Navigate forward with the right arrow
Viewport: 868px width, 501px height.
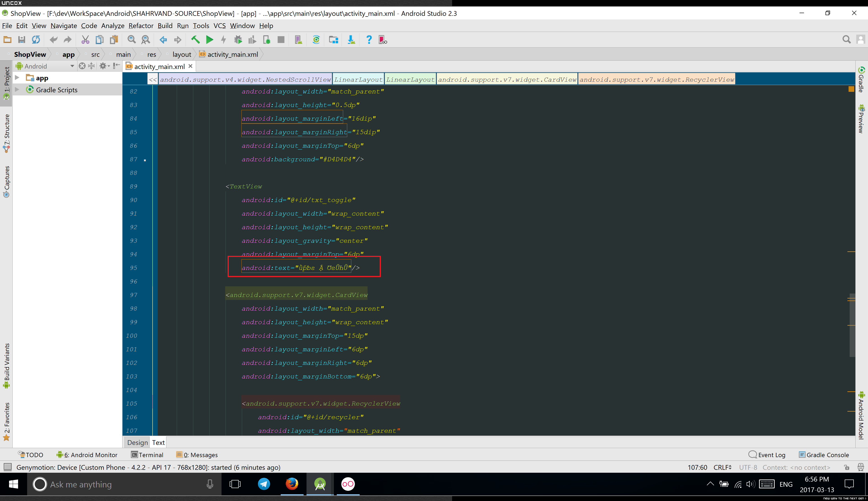(x=178, y=40)
